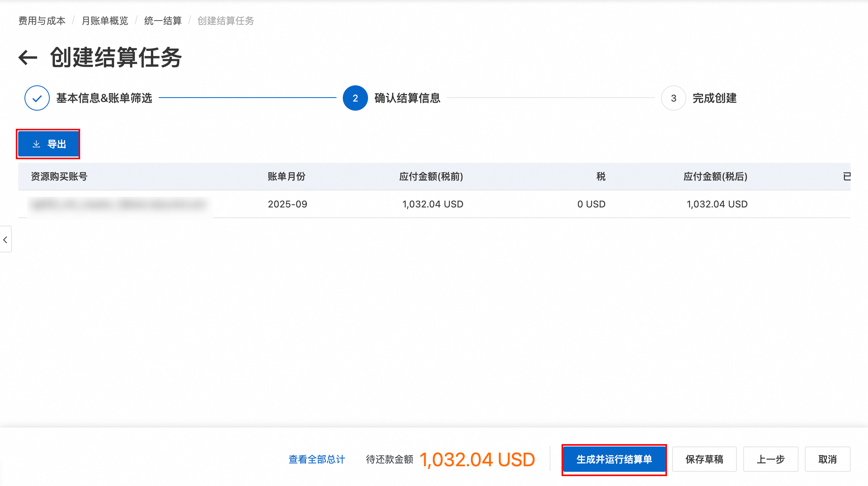Click the step 3 circle 完成创建

(x=673, y=98)
